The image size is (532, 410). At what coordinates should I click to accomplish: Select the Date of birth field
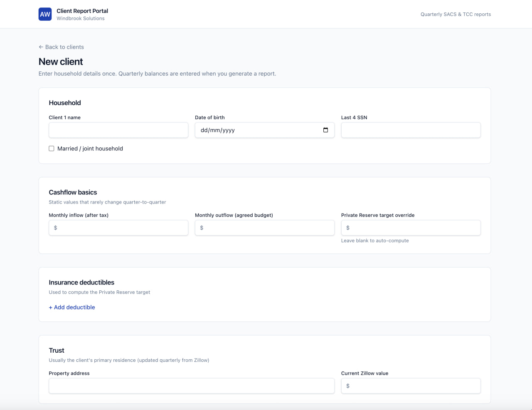pyautogui.click(x=265, y=130)
